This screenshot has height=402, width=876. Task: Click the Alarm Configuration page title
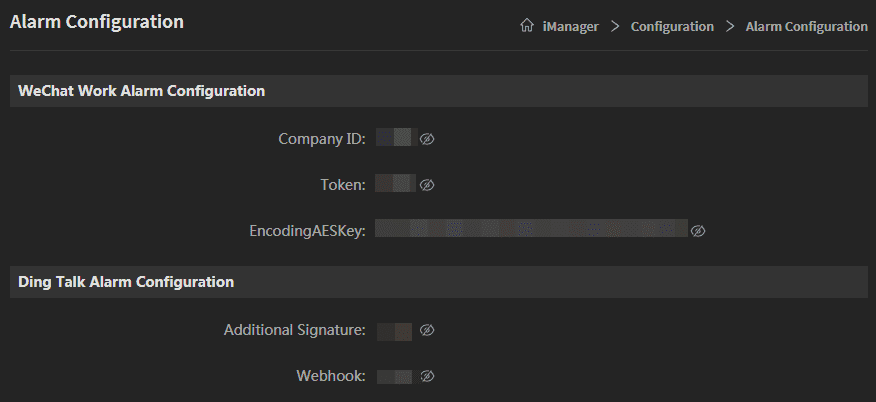(97, 22)
